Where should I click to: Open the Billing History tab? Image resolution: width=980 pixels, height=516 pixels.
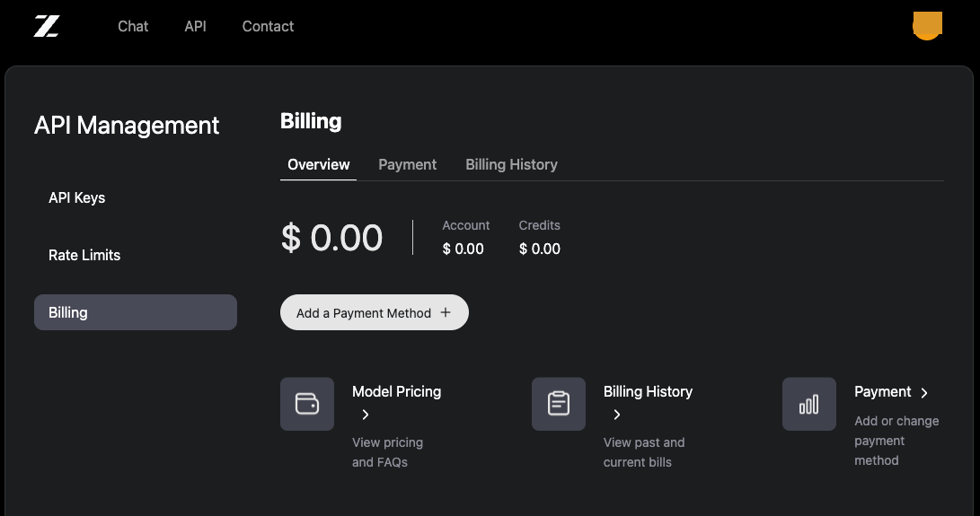click(511, 164)
